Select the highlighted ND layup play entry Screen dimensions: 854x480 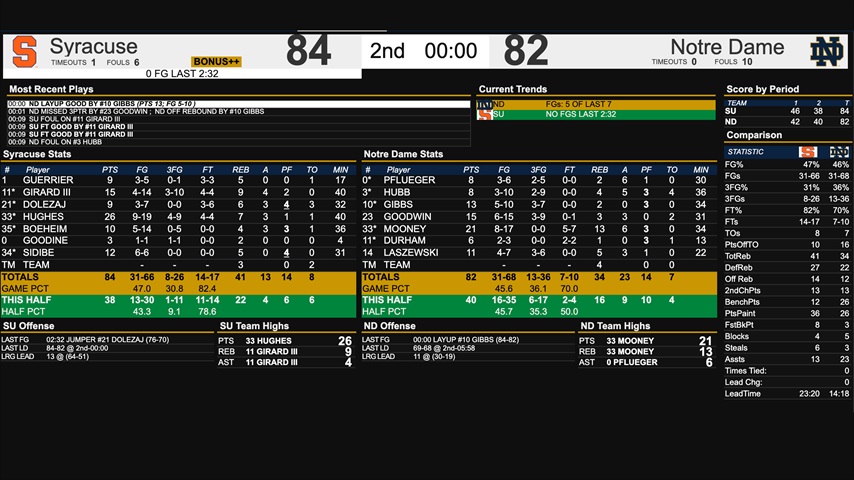238,103
